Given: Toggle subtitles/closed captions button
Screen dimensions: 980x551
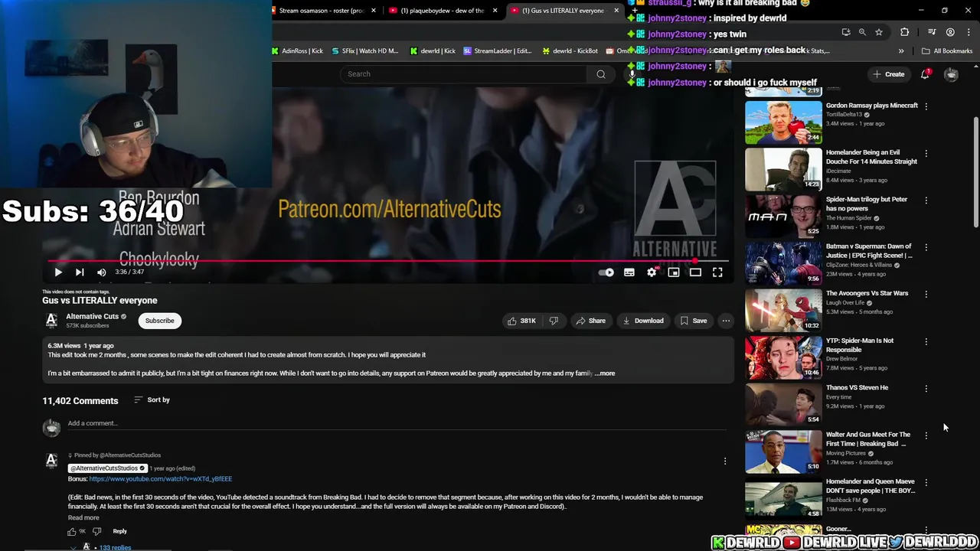Looking at the screenshot, I should pos(629,272).
